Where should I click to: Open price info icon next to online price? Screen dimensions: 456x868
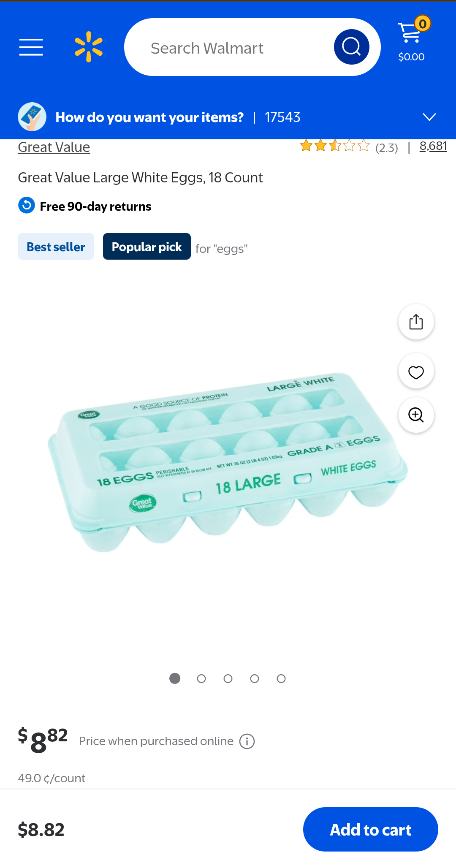click(x=247, y=741)
